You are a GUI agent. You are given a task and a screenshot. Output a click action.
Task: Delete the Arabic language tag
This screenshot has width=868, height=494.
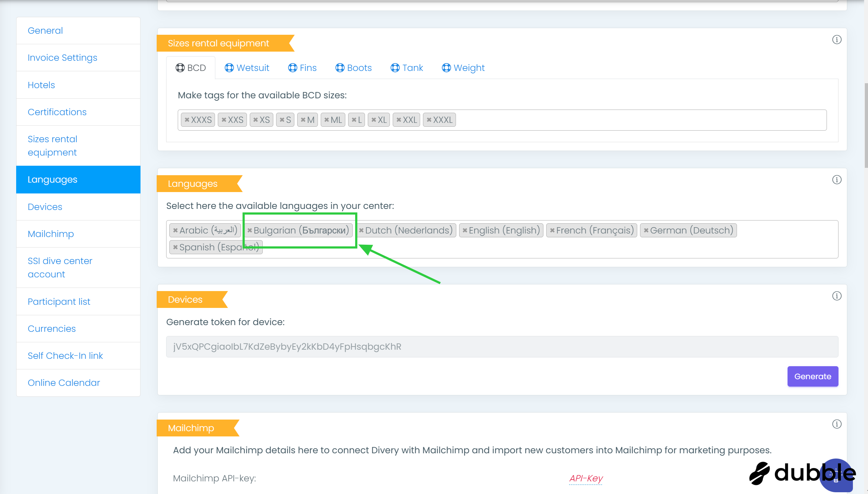click(x=175, y=231)
